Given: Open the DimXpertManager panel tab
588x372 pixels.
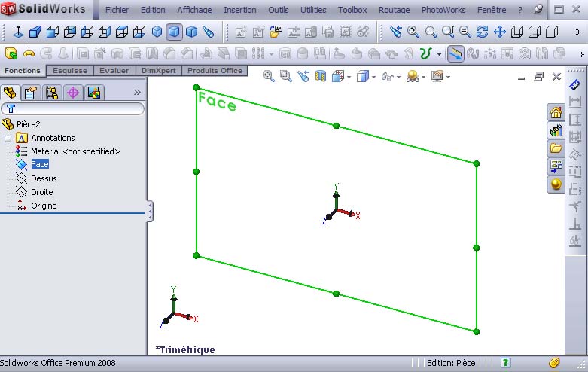Looking at the screenshot, I should pos(73,93).
